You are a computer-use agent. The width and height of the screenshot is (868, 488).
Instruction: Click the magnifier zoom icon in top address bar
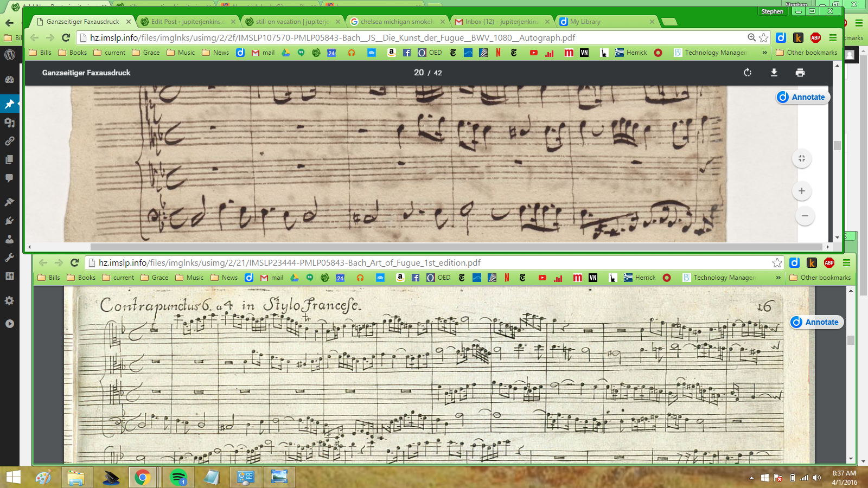tap(751, 37)
